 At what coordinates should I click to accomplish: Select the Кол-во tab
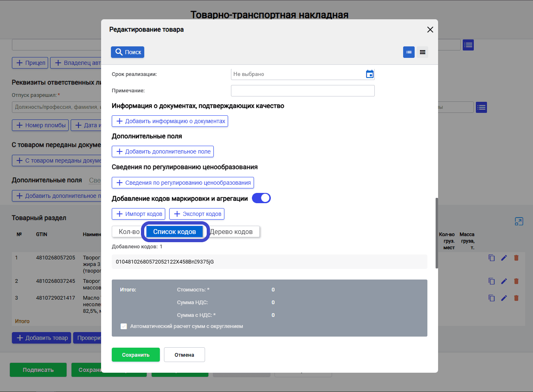click(128, 232)
